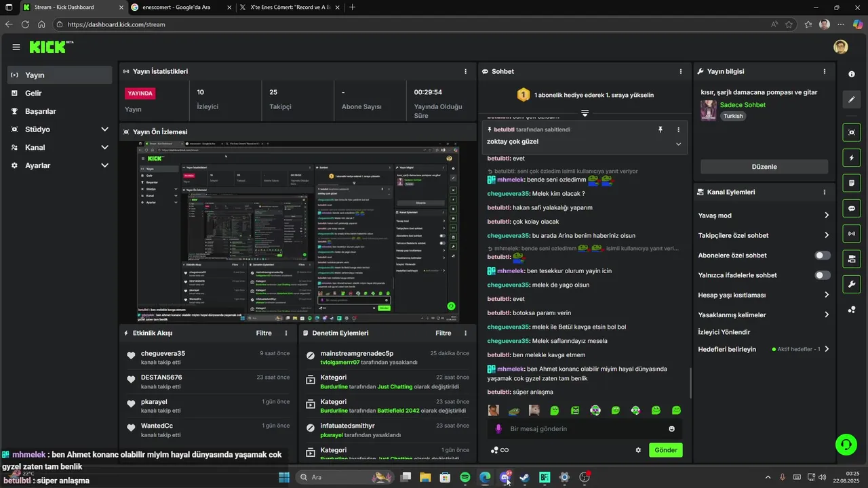Open Hedeflerini belirleyin arrow
This screenshot has height=488, width=868.
point(827,349)
